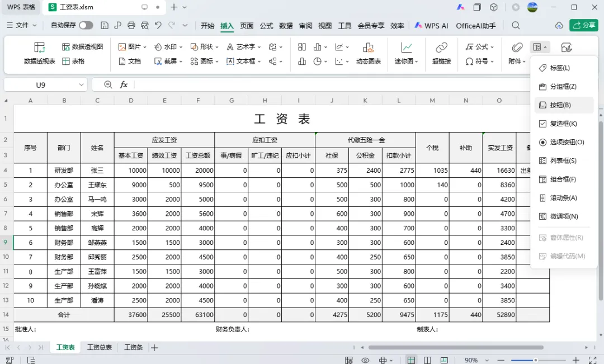Open the dynamic chart (动态图表) tool
Image resolution: width=604 pixels, height=364 pixels.
[368, 54]
